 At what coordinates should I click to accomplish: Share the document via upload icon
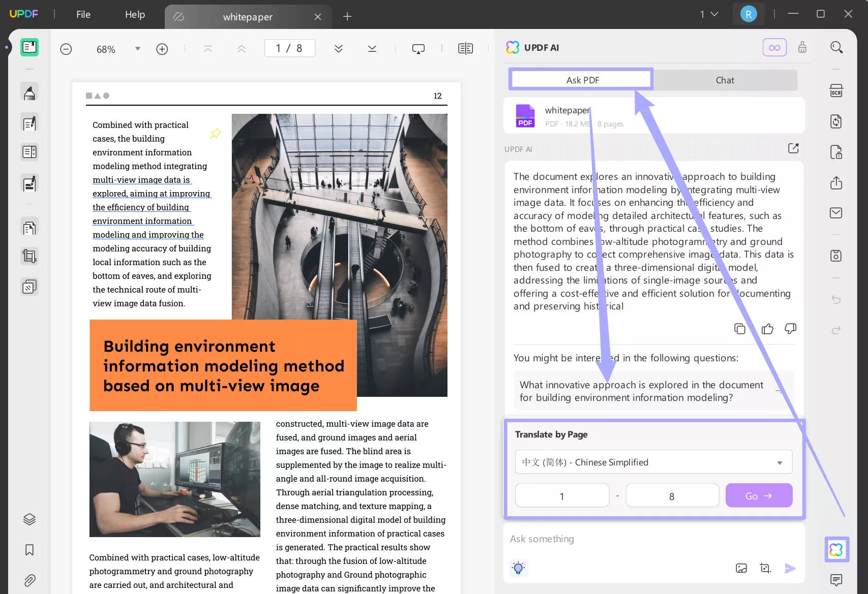[836, 183]
